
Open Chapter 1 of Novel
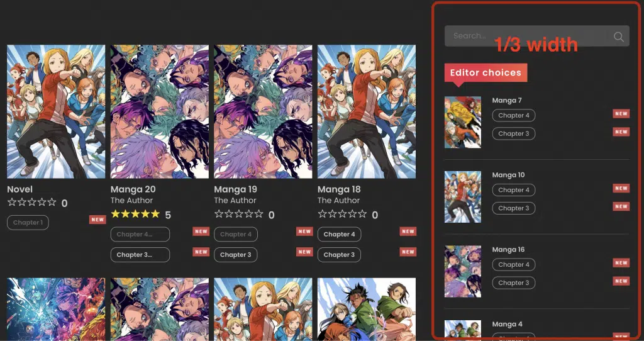click(x=28, y=223)
